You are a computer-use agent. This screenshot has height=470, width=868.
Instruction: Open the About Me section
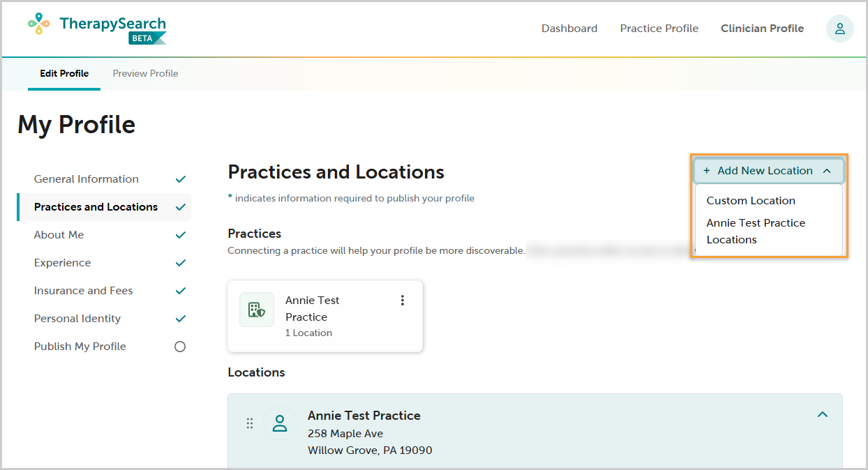click(x=59, y=235)
